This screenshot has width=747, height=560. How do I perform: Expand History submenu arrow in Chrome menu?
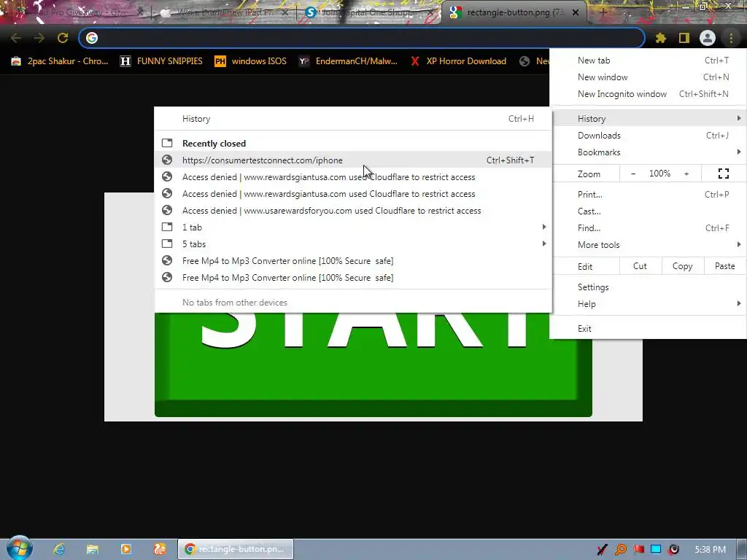(x=738, y=118)
